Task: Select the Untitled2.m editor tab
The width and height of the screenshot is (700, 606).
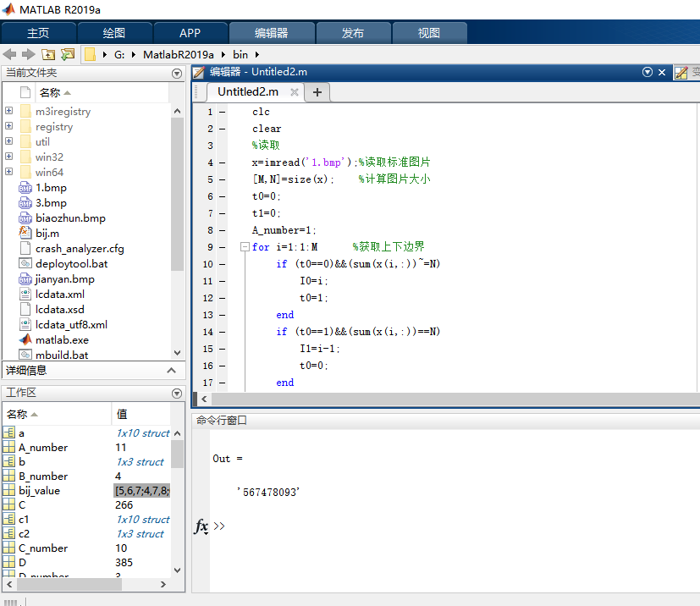Action: pyautogui.click(x=248, y=92)
